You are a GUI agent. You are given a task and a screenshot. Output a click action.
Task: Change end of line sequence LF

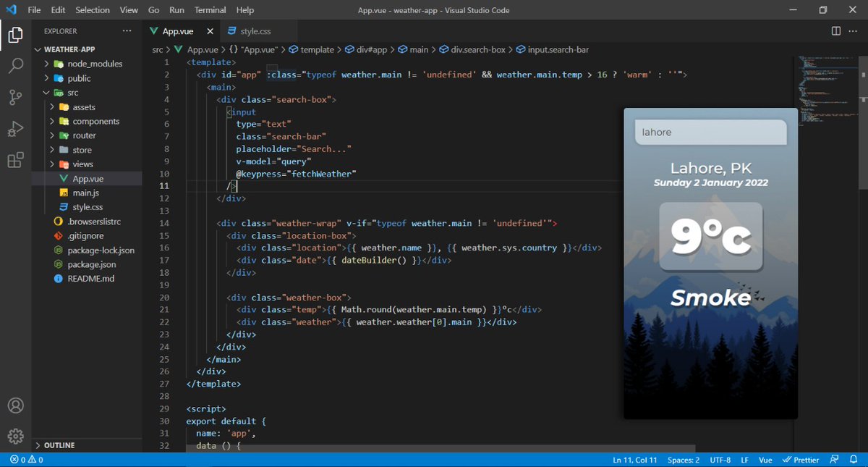[x=745, y=460]
